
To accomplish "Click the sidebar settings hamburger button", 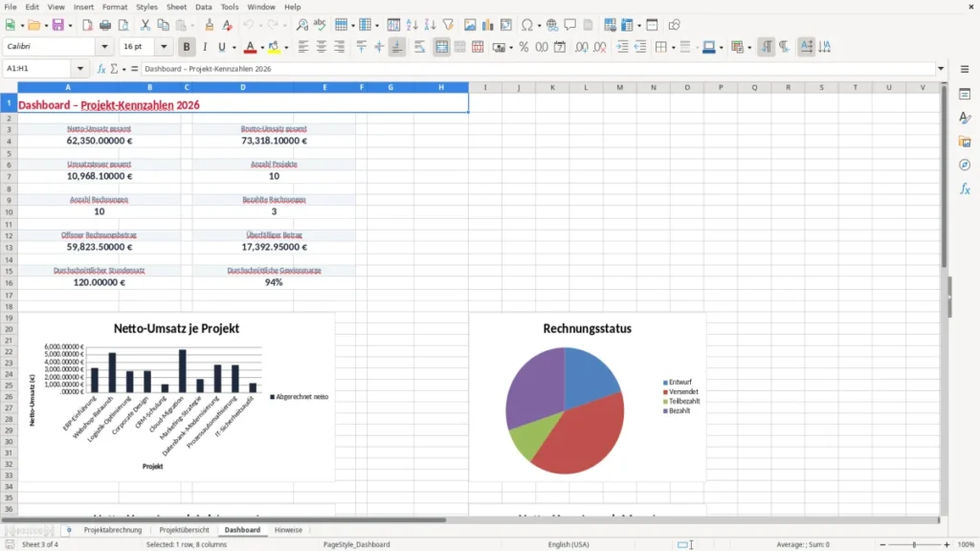I will click(x=965, y=69).
